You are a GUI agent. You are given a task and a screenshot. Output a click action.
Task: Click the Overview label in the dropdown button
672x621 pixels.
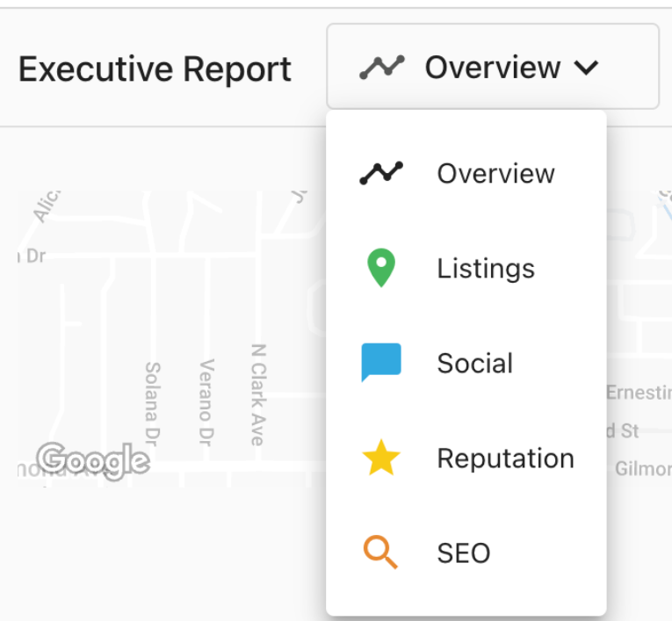[x=493, y=68]
